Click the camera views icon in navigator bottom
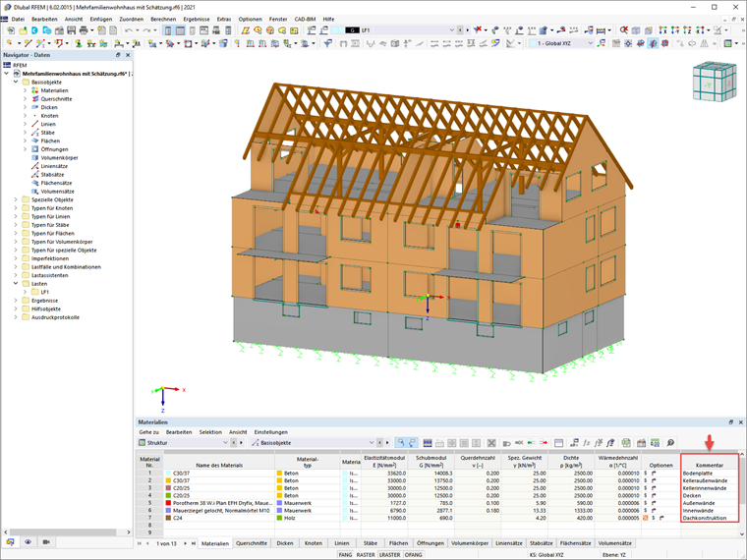Image resolution: width=747 pixels, height=560 pixels. pos(46,542)
